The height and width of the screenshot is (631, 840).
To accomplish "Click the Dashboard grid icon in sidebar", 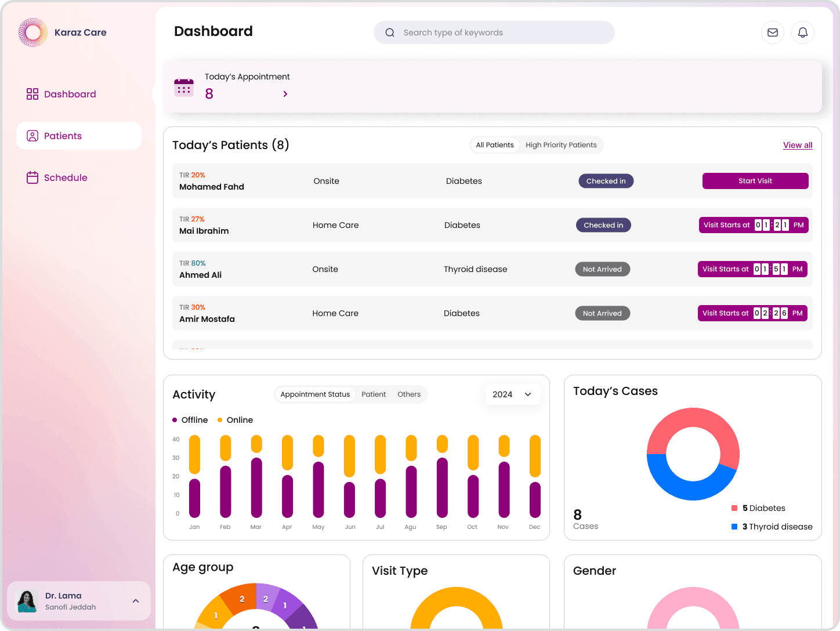I will pyautogui.click(x=32, y=94).
